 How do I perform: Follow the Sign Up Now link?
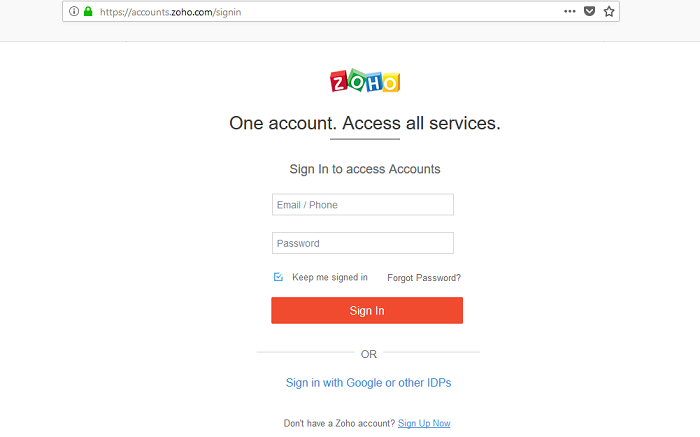pyautogui.click(x=424, y=423)
